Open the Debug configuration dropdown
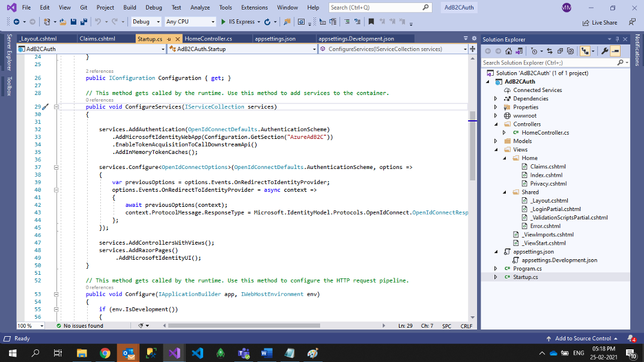 pyautogui.click(x=146, y=22)
